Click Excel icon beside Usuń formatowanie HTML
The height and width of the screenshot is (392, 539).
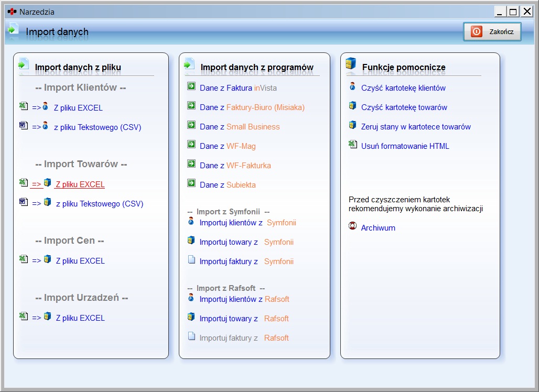[353, 144]
